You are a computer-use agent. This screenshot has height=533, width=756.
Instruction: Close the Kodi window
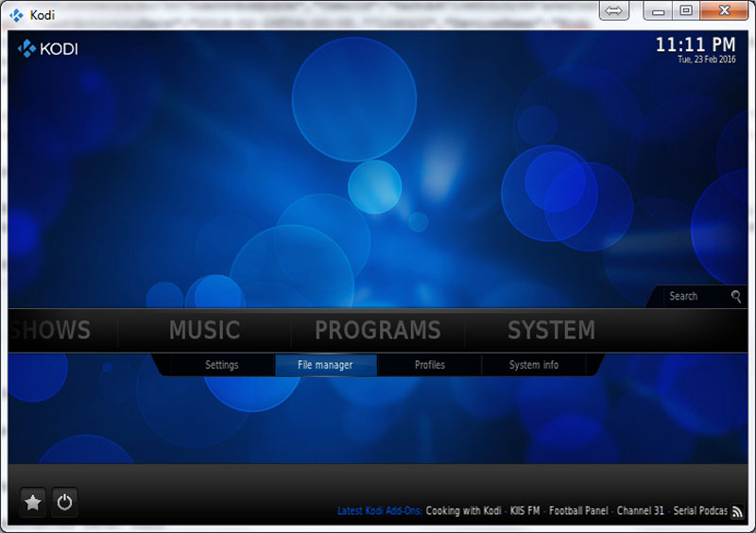click(724, 10)
